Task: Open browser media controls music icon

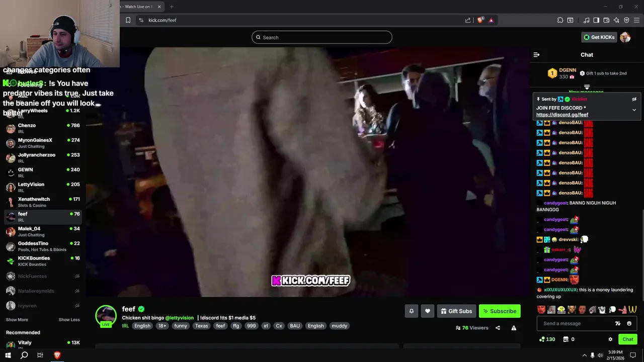Action: coord(586,20)
